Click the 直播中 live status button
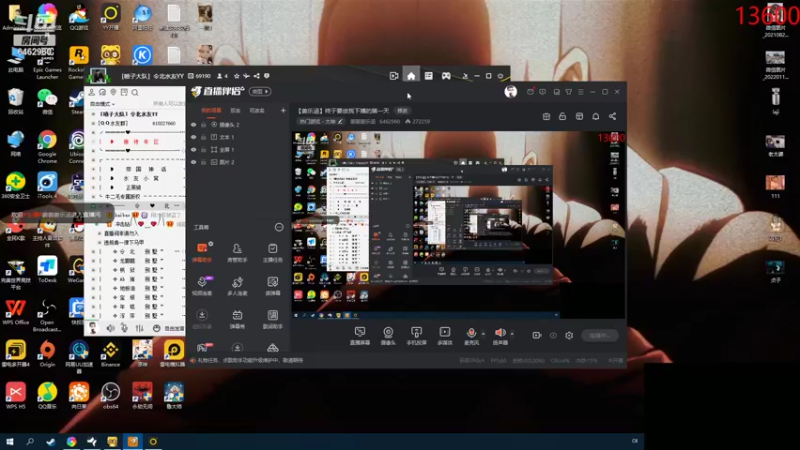The image size is (800, 450). click(600, 335)
